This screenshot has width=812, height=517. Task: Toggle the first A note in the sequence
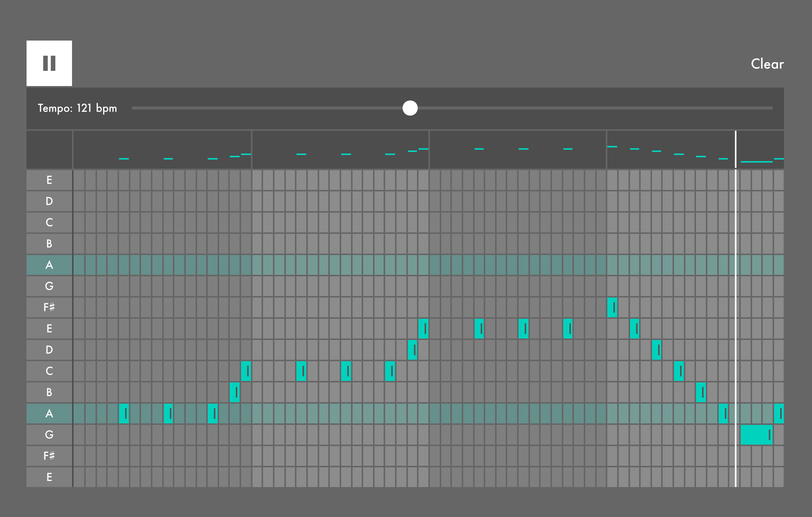coord(124,414)
